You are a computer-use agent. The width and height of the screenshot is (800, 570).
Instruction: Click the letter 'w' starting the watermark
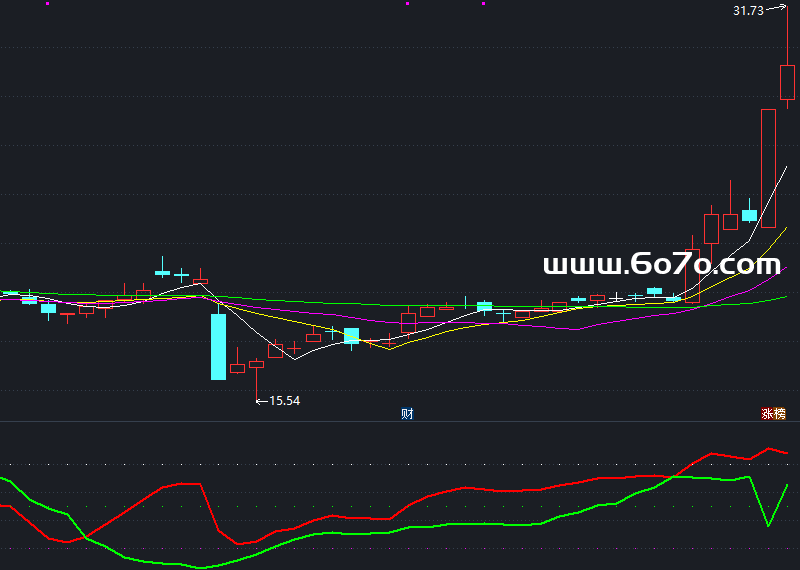click(x=555, y=266)
